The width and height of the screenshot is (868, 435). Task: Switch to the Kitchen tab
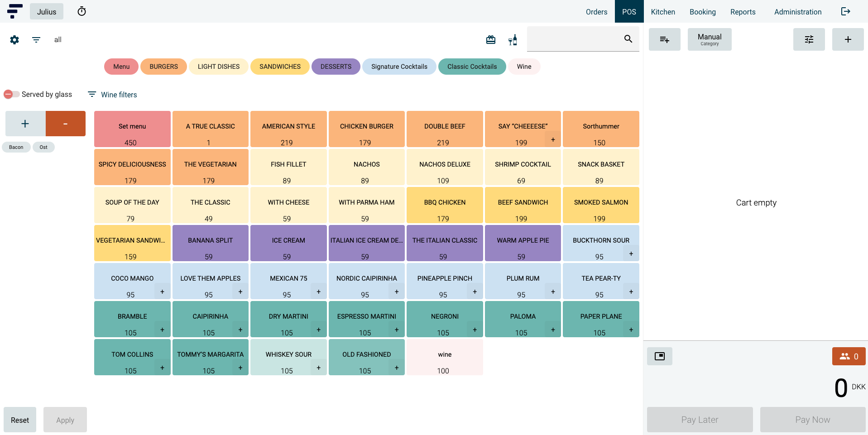(663, 12)
